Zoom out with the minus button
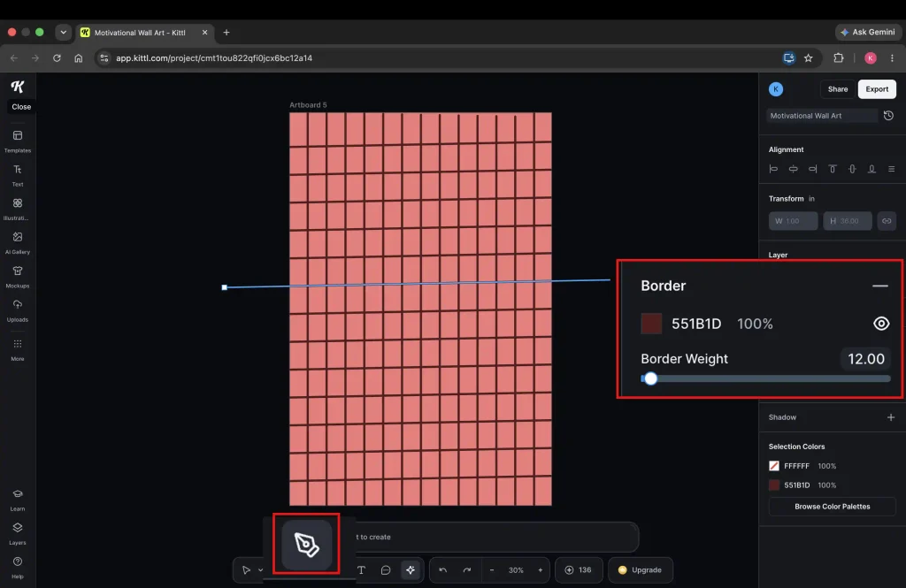 tap(492, 570)
